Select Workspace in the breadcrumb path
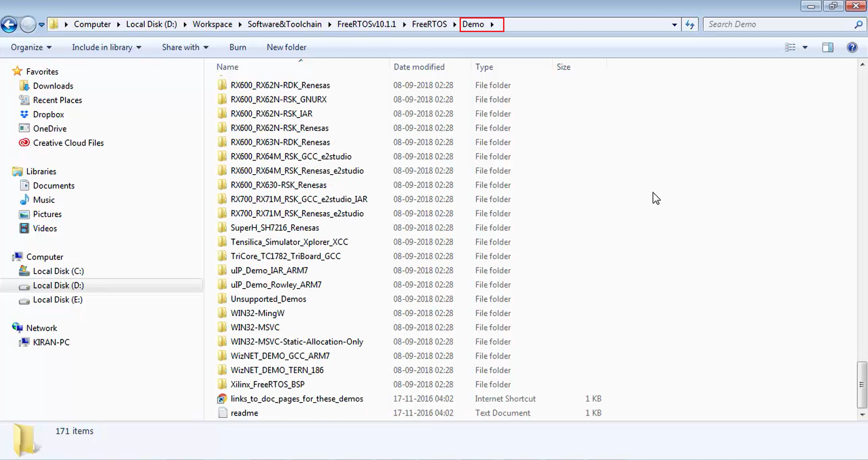Image resolution: width=868 pixels, height=460 pixels. pyautogui.click(x=212, y=24)
